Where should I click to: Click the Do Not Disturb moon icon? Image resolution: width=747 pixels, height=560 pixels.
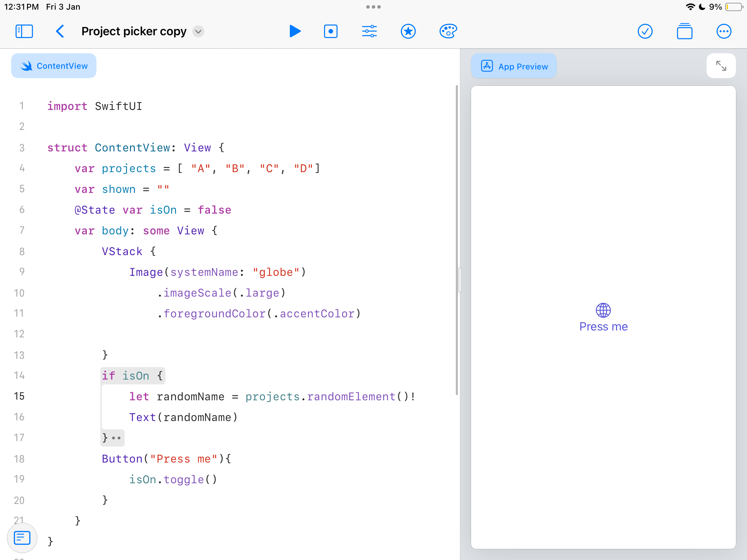click(702, 7)
